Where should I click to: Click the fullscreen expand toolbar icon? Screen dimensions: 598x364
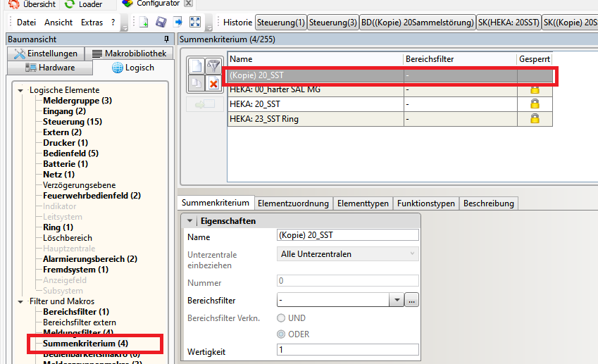pyautogui.click(x=195, y=22)
